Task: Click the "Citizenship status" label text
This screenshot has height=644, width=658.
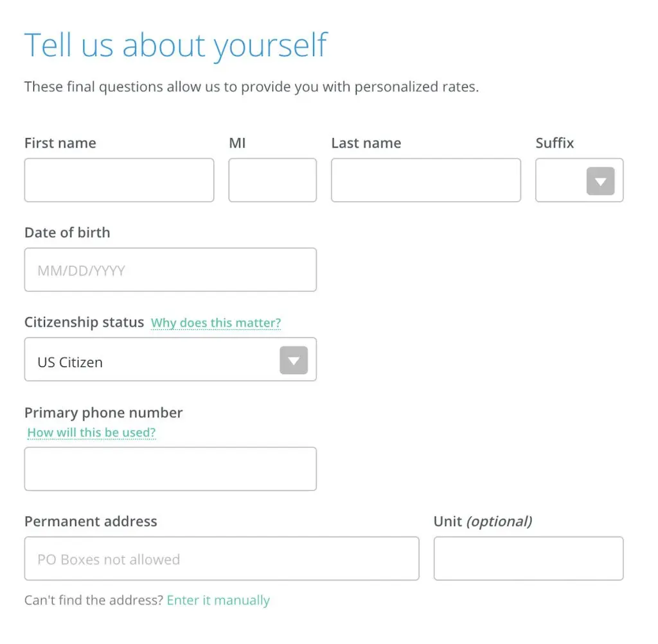Action: click(84, 322)
